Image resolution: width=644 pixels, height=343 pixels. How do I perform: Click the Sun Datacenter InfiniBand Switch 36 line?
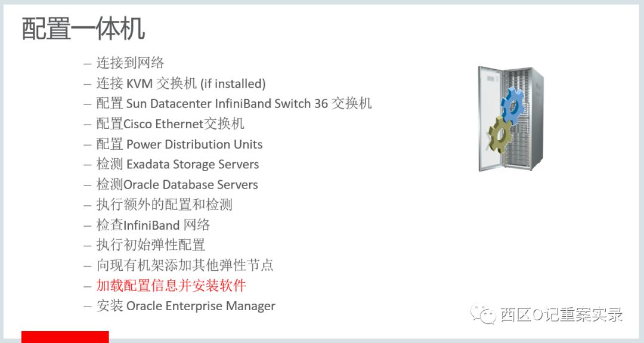coord(234,104)
